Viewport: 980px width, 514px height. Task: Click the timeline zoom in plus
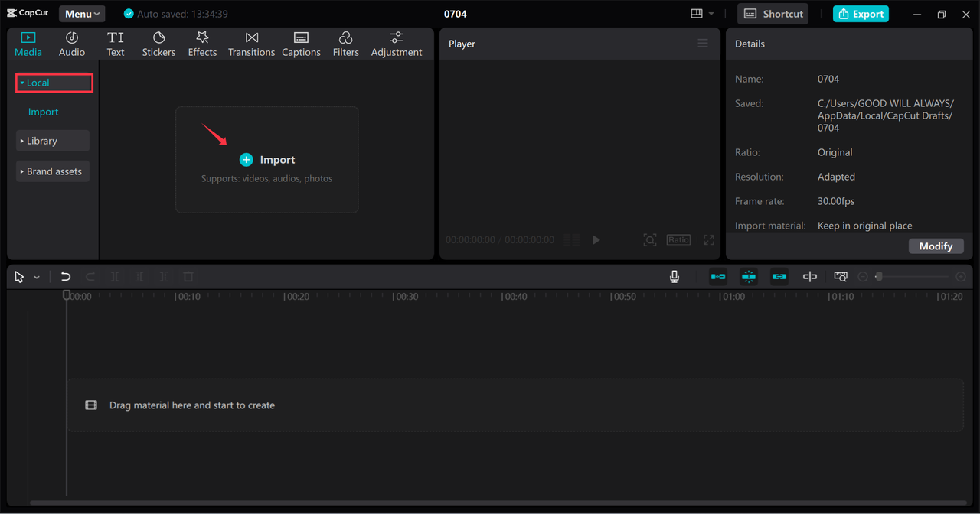[961, 277]
